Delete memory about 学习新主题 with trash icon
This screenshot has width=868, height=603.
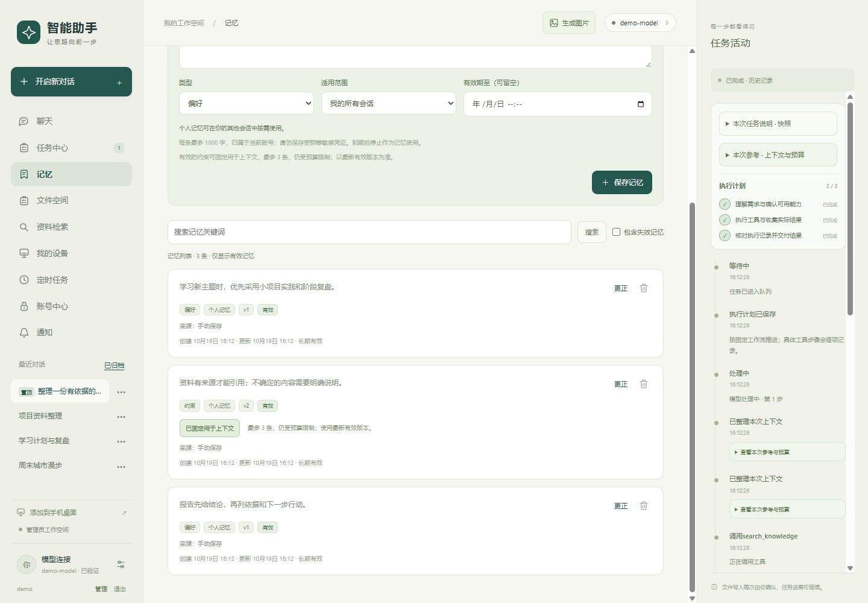click(x=644, y=288)
